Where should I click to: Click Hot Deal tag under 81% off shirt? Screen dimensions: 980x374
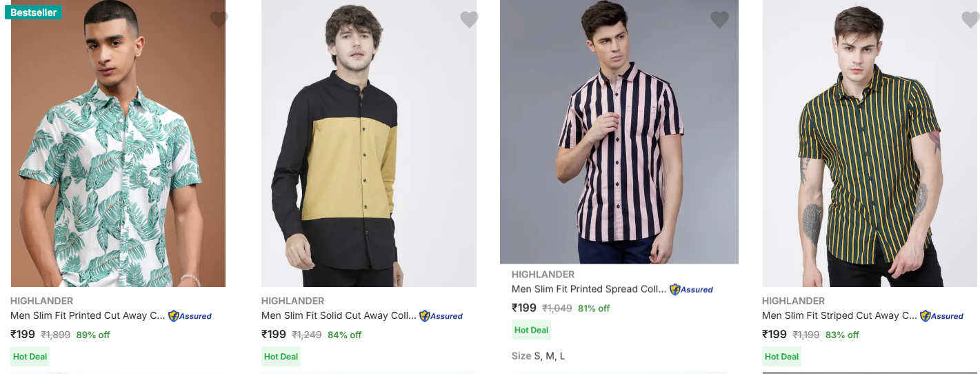531,330
